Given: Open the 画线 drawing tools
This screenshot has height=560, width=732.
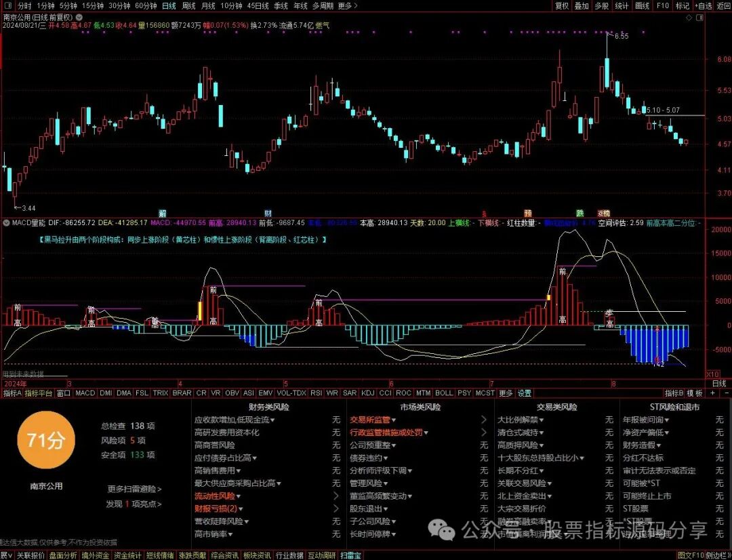Looking at the screenshot, I should tap(642, 5).
